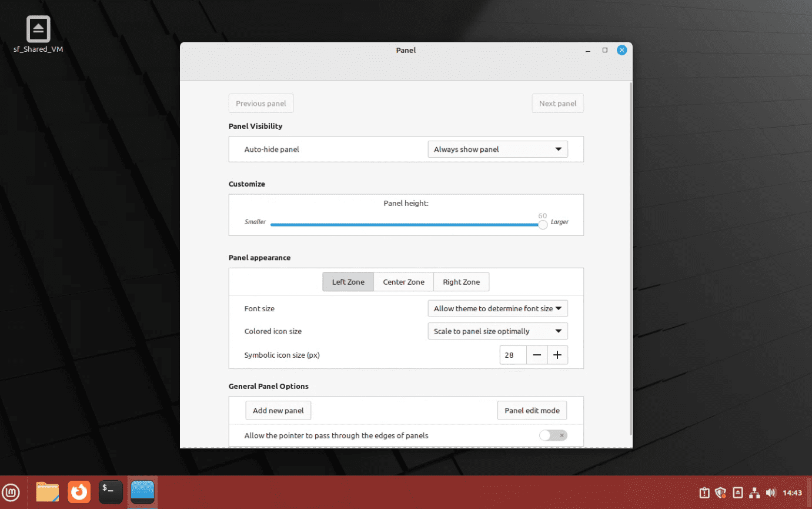812x509 pixels.
Task: Enable Panel edit mode
Action: click(x=532, y=410)
